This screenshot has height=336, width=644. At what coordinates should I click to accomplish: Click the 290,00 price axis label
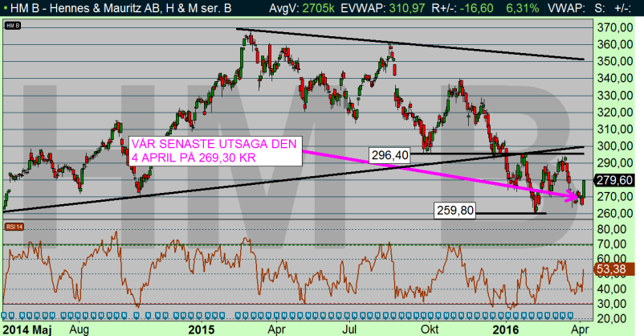point(614,163)
